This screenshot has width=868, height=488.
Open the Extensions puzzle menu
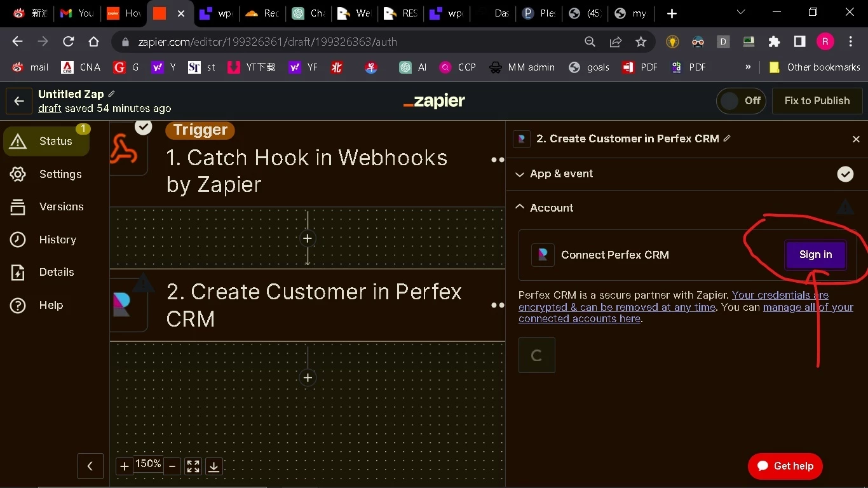coord(774,42)
